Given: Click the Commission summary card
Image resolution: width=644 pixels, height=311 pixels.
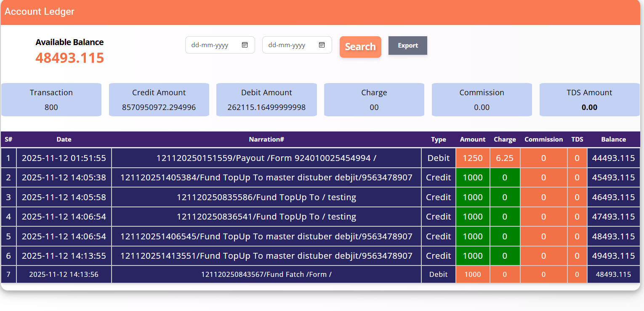Looking at the screenshot, I should point(482,99).
